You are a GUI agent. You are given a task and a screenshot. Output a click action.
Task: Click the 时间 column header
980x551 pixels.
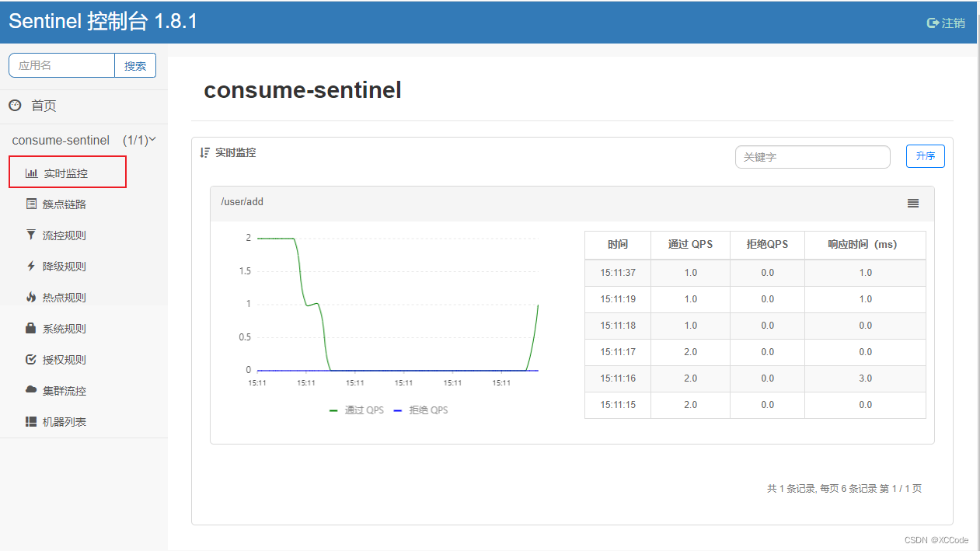(x=618, y=244)
